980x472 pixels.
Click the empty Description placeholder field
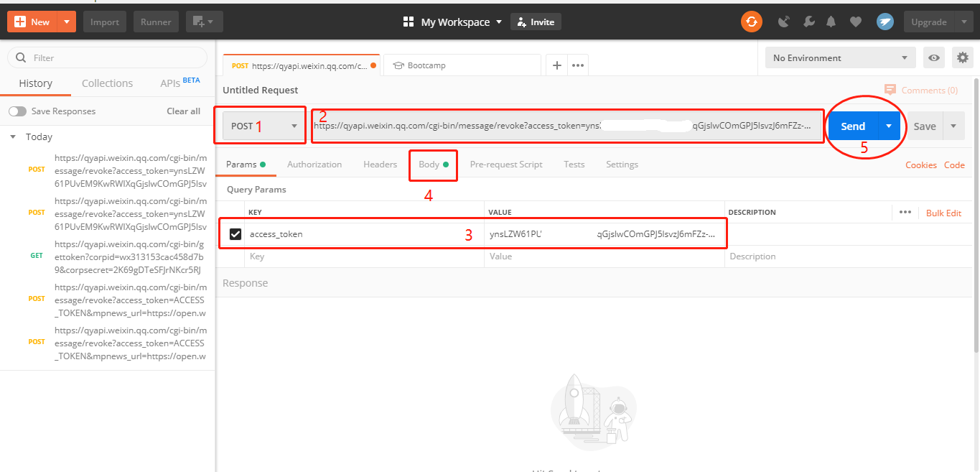[x=847, y=256]
